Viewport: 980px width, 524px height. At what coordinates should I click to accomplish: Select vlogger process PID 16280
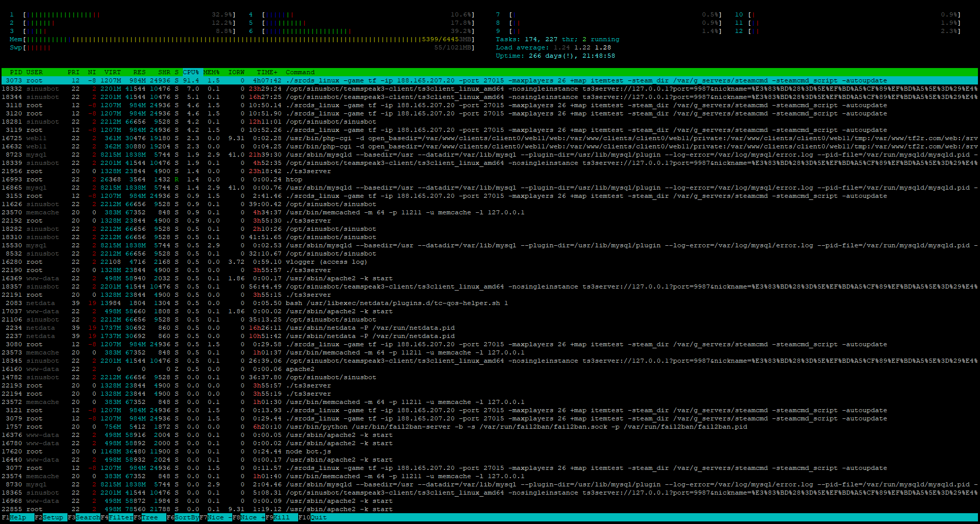click(490, 262)
